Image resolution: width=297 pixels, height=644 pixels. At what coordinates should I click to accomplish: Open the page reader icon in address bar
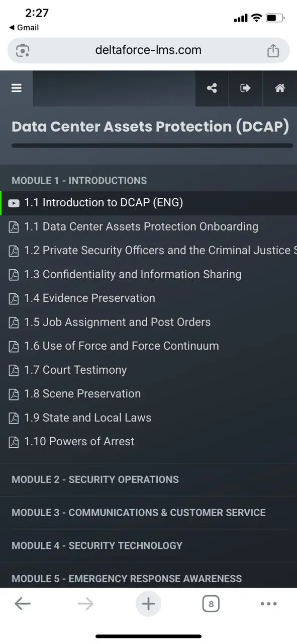pyautogui.click(x=23, y=50)
